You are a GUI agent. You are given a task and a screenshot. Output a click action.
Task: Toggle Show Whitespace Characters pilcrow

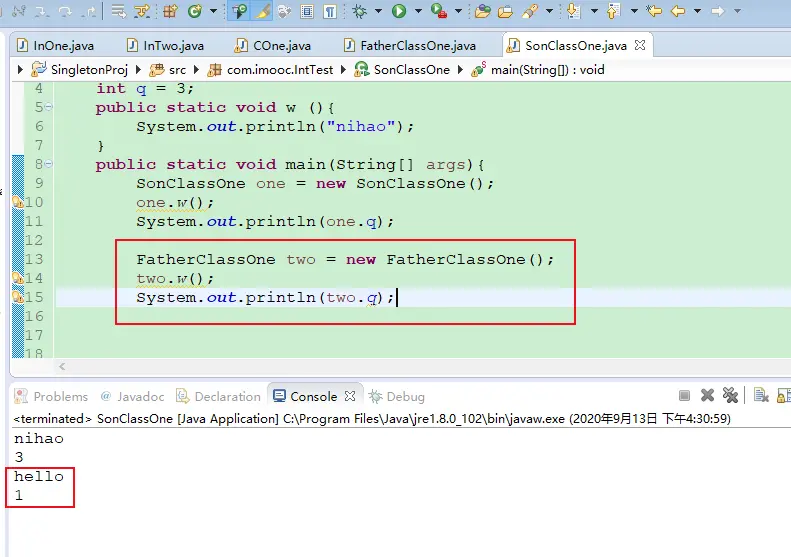[x=329, y=12]
